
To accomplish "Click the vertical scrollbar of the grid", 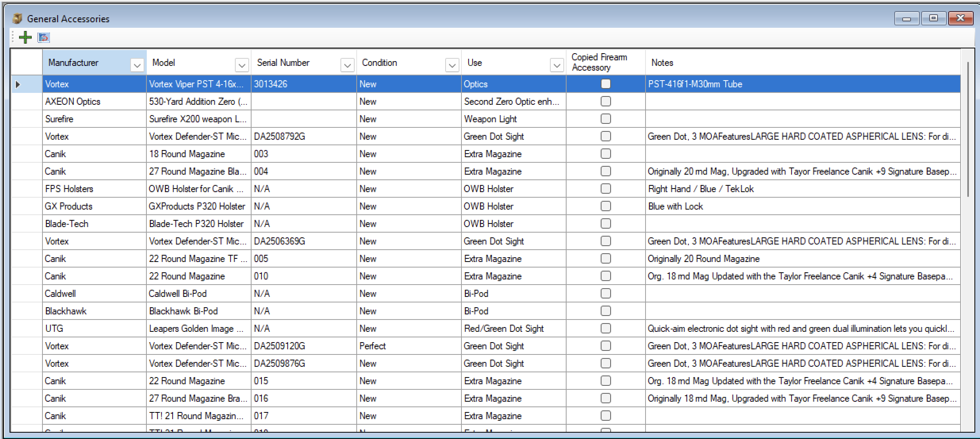I will coord(968,129).
